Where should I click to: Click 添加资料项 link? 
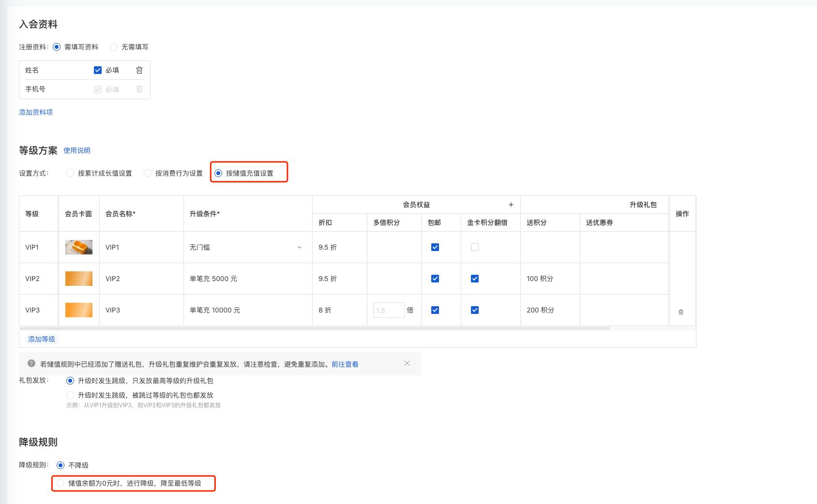[x=36, y=112]
